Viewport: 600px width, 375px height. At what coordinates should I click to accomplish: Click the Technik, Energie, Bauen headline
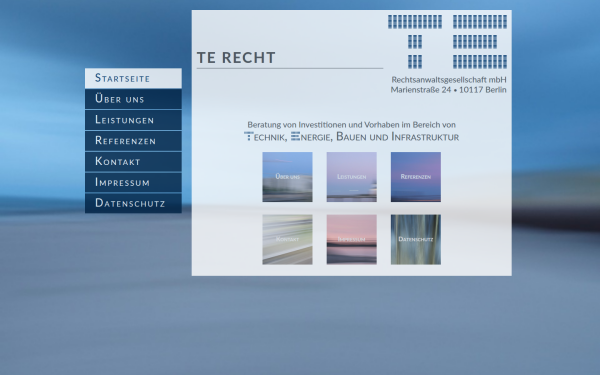352,137
